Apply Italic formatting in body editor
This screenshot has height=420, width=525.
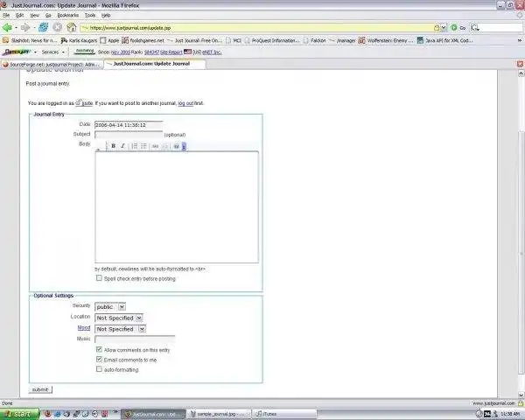tap(122, 146)
